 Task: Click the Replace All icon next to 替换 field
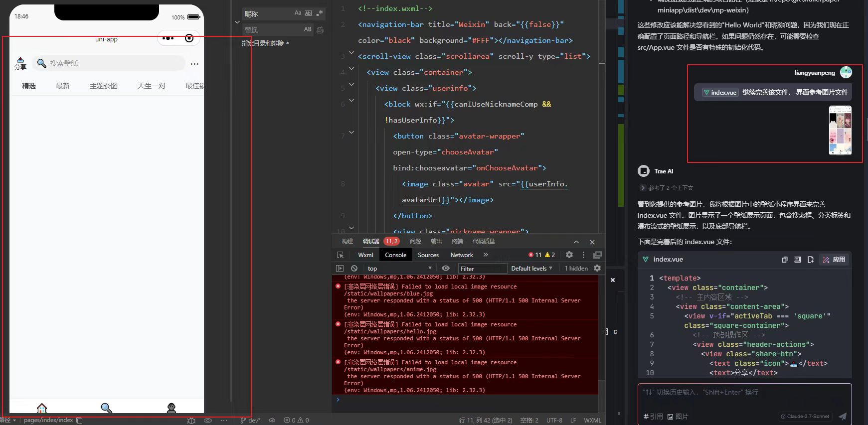click(x=320, y=30)
